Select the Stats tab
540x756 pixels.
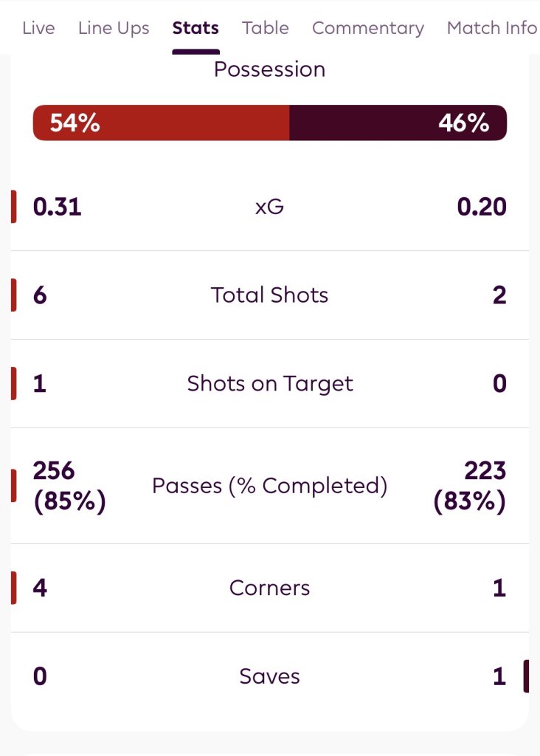[195, 29]
